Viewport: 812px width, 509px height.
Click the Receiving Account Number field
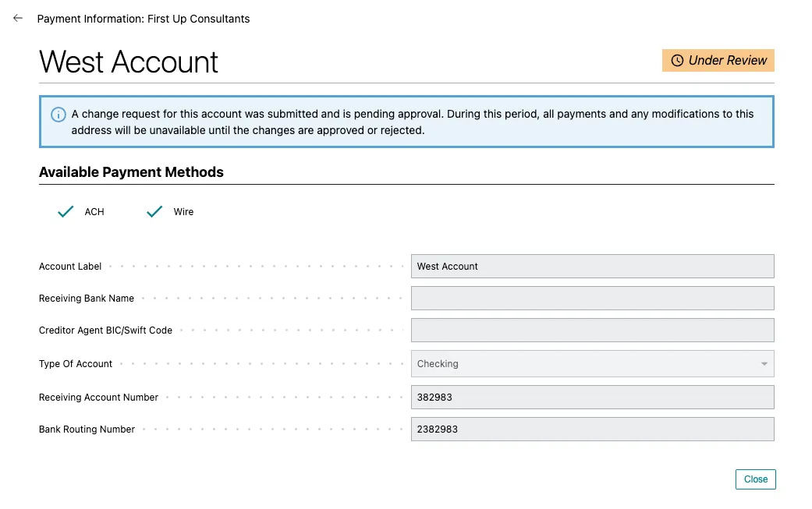coord(593,398)
